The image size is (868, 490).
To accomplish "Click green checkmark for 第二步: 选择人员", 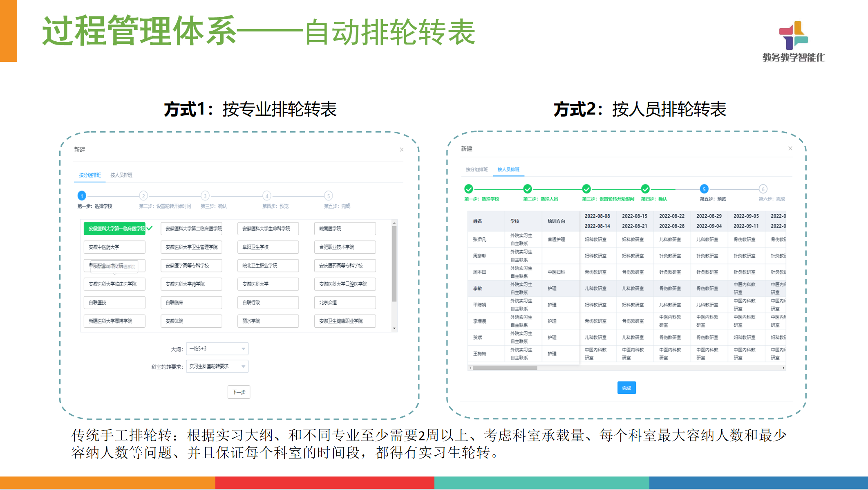I will 528,189.
